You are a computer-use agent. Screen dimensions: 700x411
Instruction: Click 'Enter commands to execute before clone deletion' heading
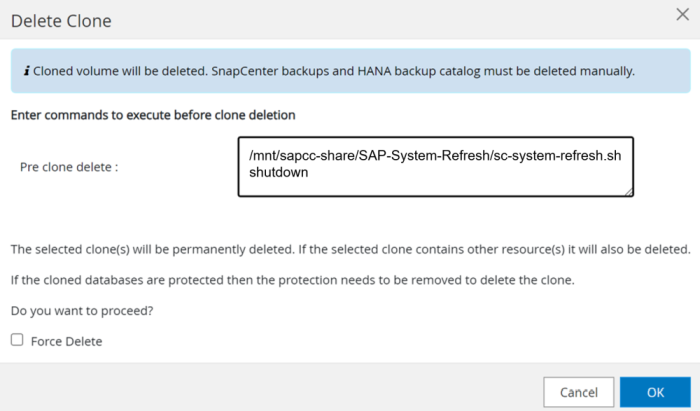[x=152, y=115]
